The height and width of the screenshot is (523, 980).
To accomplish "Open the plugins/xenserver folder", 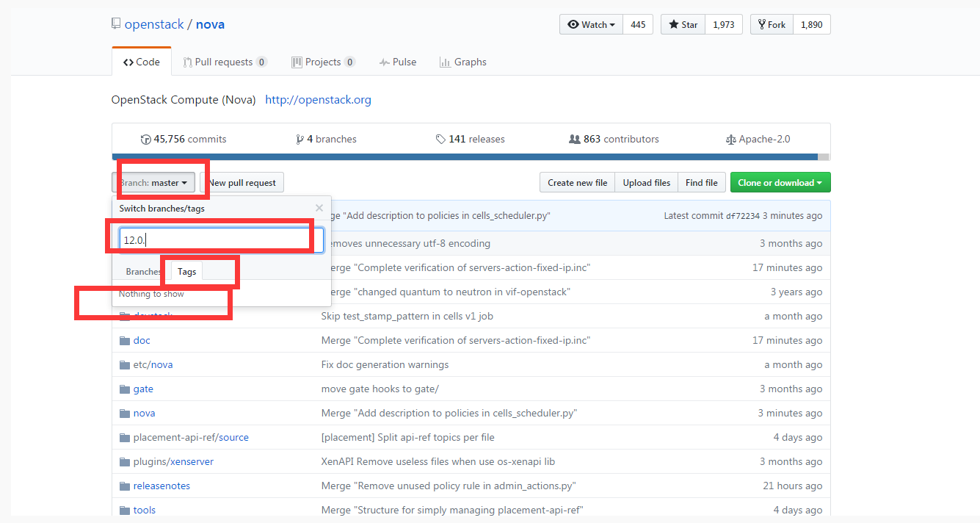I will 173,461.
